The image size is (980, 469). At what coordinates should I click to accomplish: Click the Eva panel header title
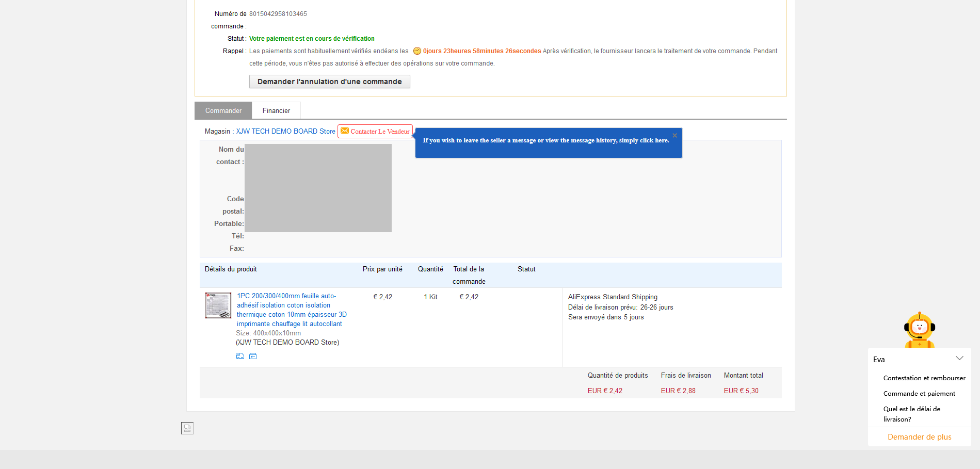tap(879, 360)
